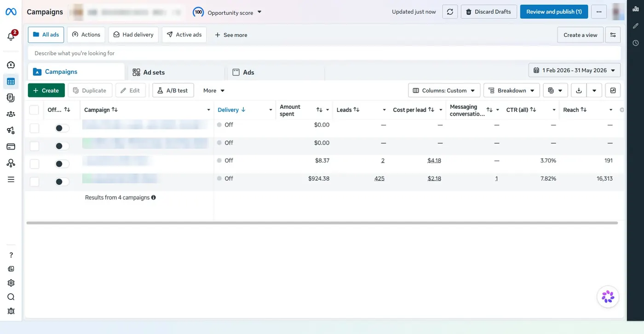Check the box for the $8.37 campaign
The width and height of the screenshot is (644, 334).
tap(34, 164)
